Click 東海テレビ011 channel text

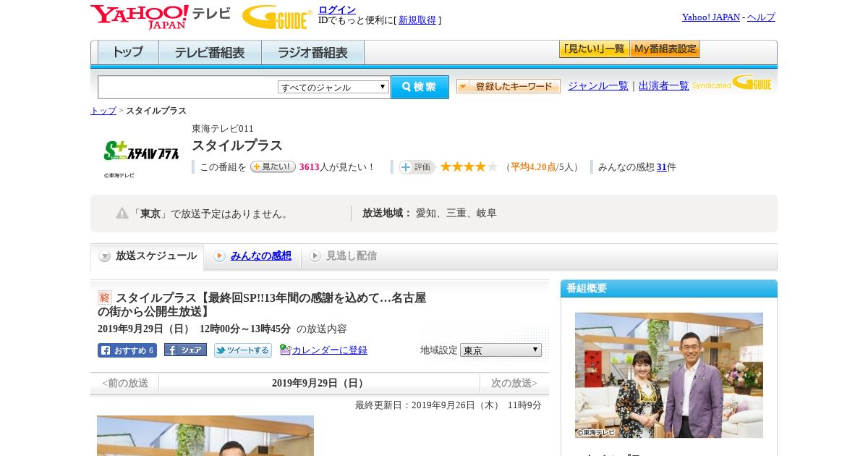pyautogui.click(x=223, y=129)
